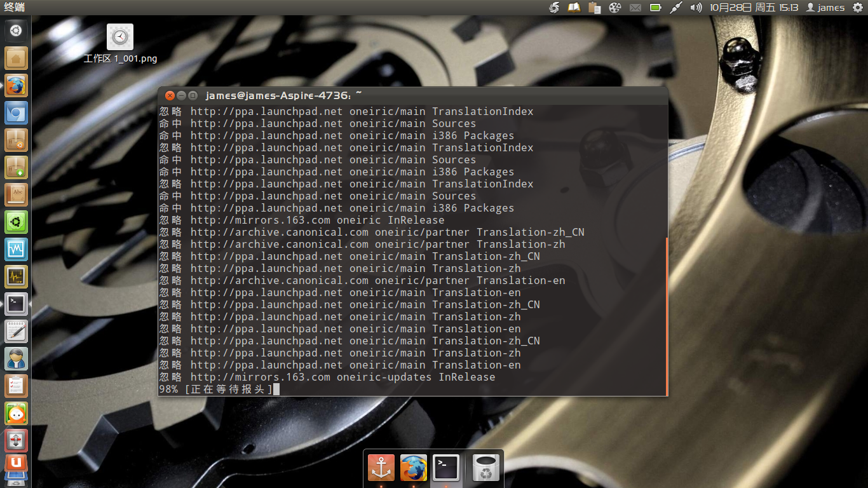Viewport: 868px width, 488px height.
Task: Open the dark yellow-graph monitor launcher
Action: coord(16,276)
